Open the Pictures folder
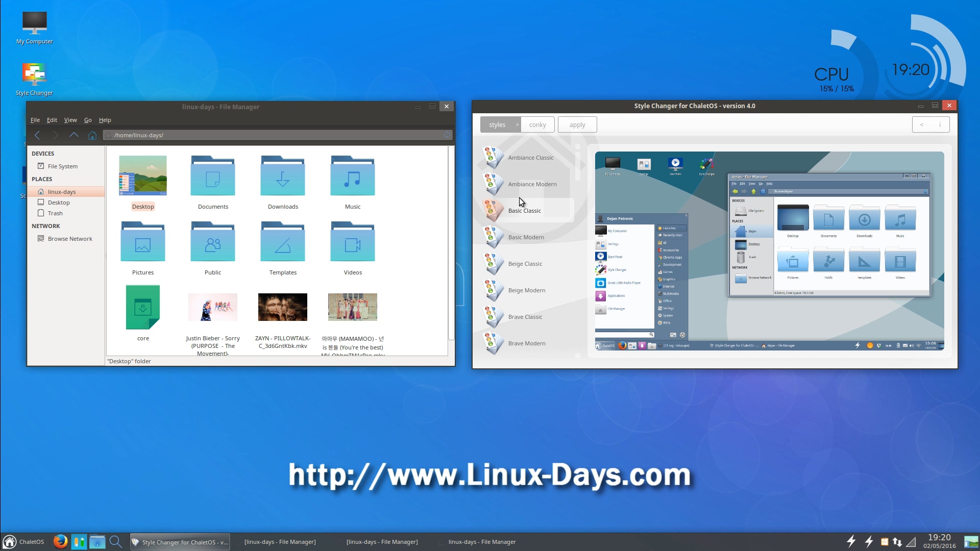Image resolution: width=980 pixels, height=551 pixels. [143, 248]
